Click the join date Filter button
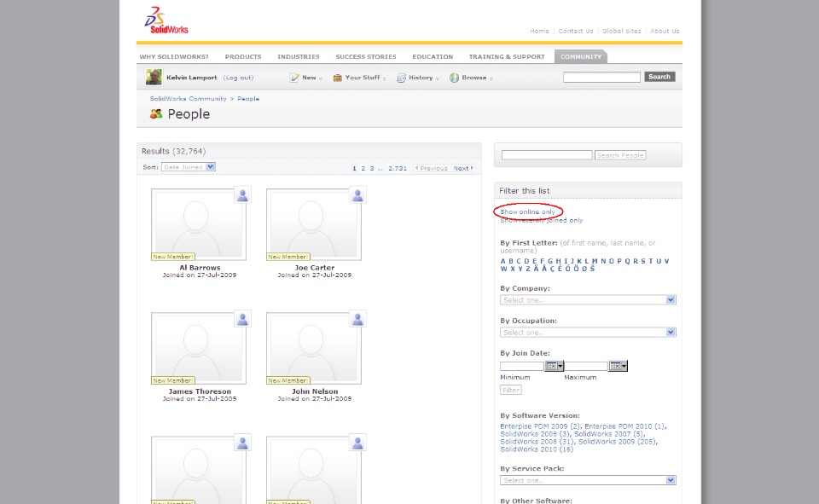The height and width of the screenshot is (504, 819). [510, 390]
